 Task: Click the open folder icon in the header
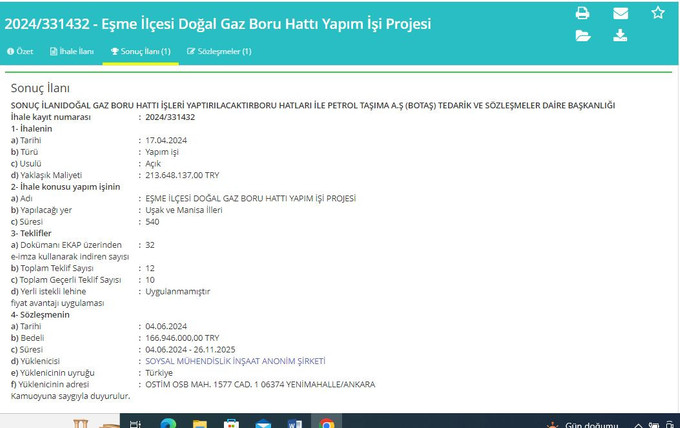pyautogui.click(x=583, y=36)
